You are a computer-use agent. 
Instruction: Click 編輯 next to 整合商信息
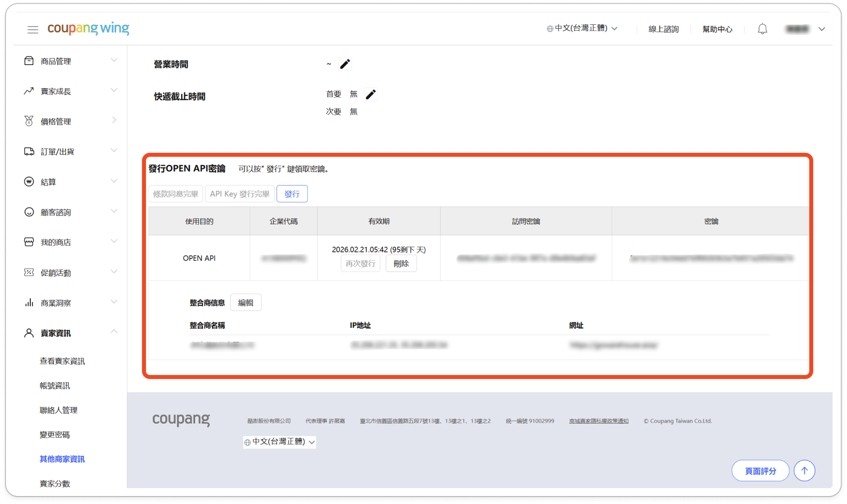tap(246, 303)
